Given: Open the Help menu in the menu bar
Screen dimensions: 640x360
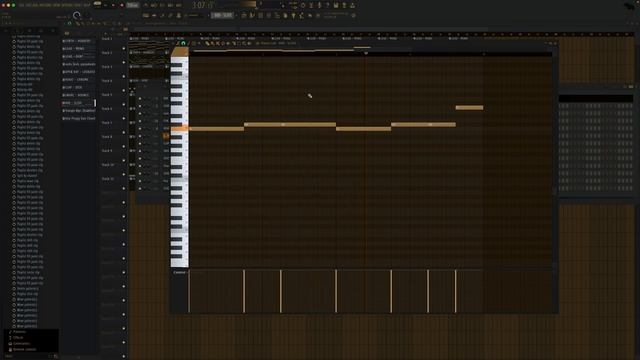Looking at the screenshot, I should [87, 5].
